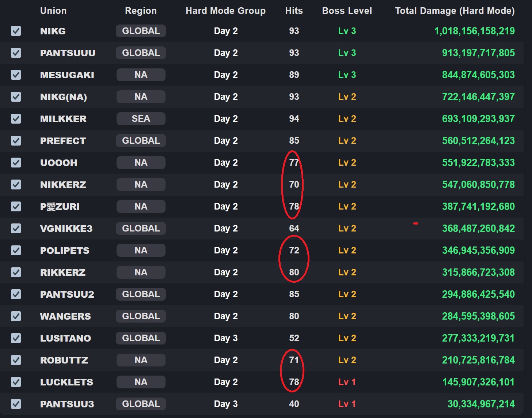Toggle the VGNIKKE3 checkbox
This screenshot has height=418, width=532.
16,229
